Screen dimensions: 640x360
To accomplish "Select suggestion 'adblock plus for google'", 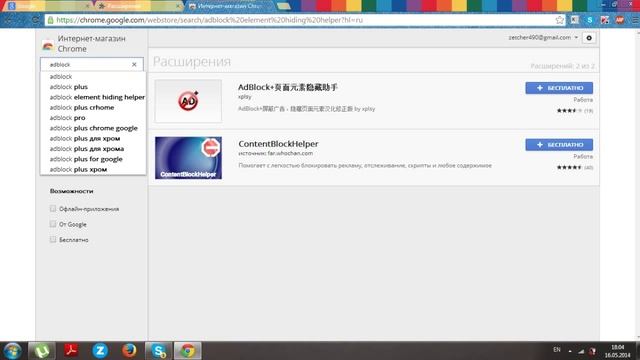I will coord(93,159).
